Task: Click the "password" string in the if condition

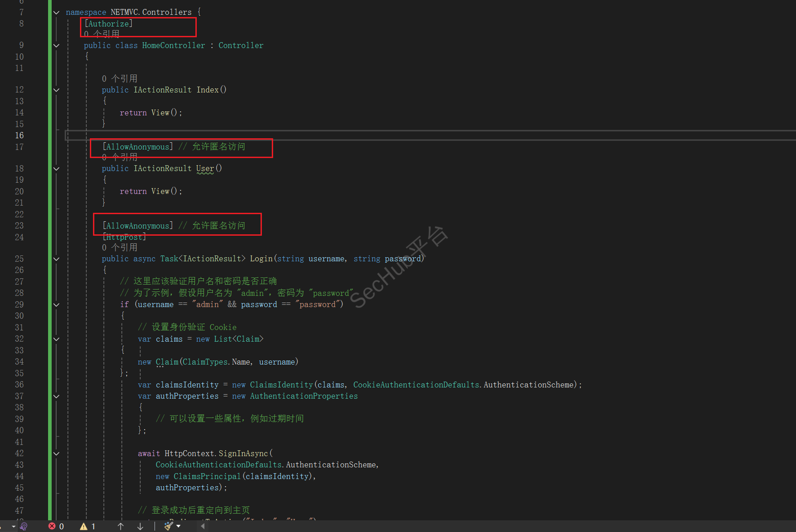Action: [317, 304]
